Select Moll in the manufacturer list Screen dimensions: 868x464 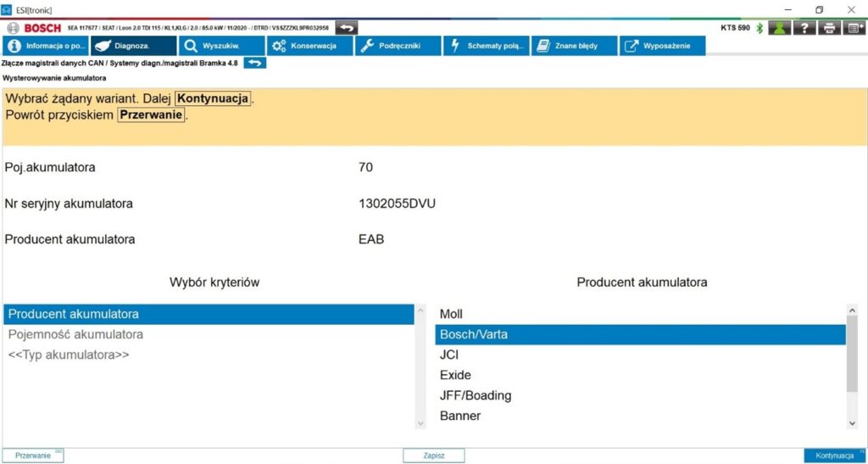452,314
